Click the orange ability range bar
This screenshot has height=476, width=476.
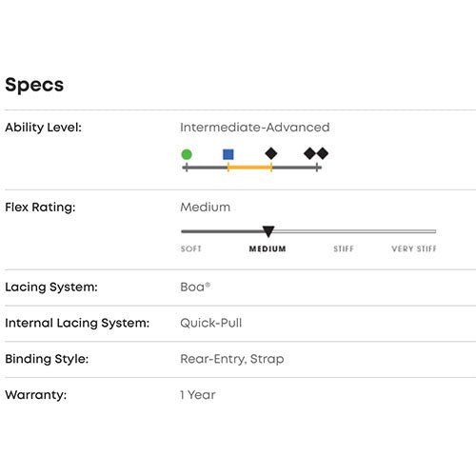(249, 168)
